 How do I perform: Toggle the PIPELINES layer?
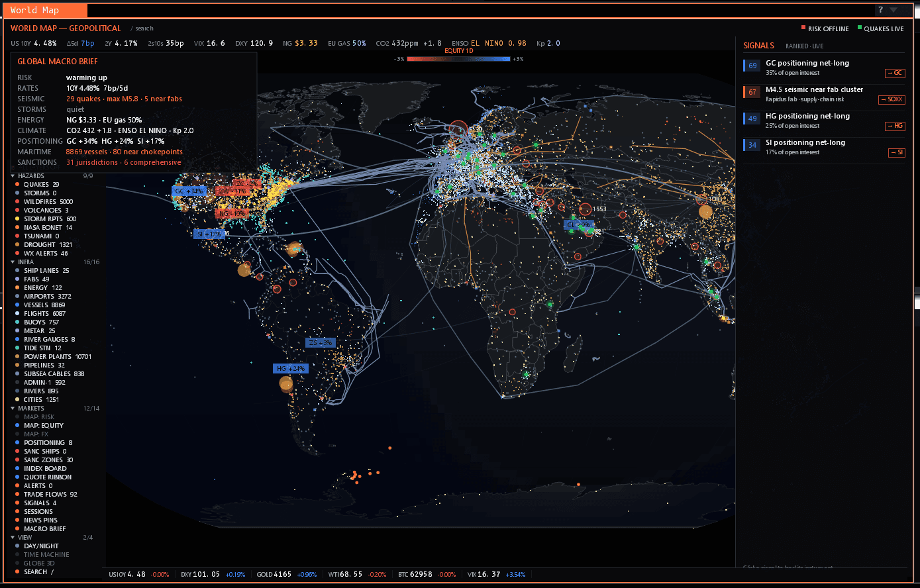pyautogui.click(x=40, y=365)
